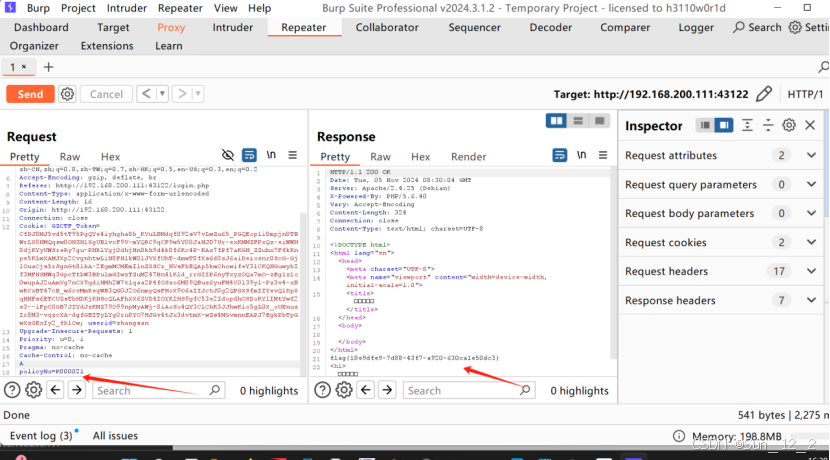Toggle Response pretty-print wrap icon
830x460 pixels.
click(x=560, y=155)
